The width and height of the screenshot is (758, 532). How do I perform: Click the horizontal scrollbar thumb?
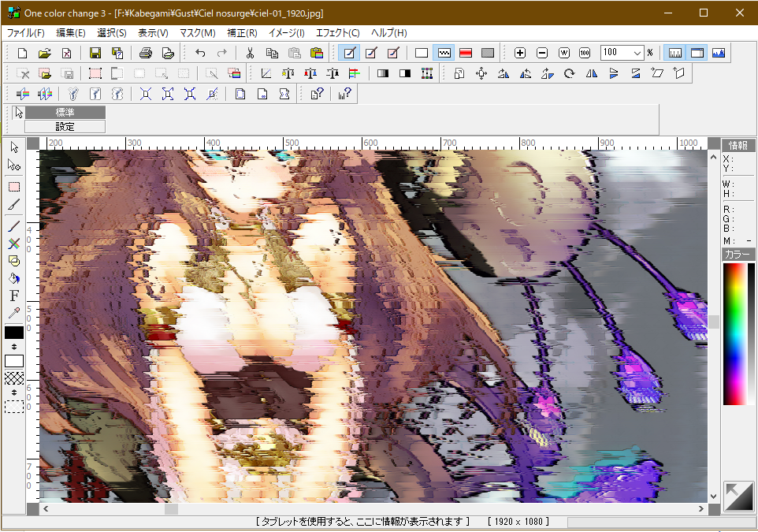(x=171, y=509)
